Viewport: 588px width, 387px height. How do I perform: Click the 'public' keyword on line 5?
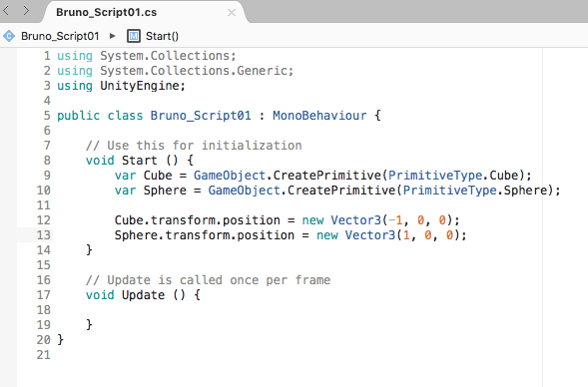pyautogui.click(x=79, y=116)
